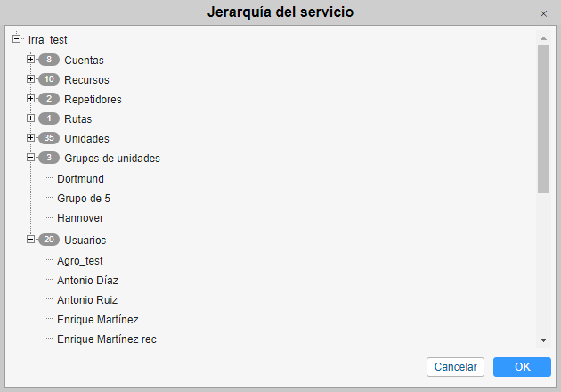Click the Unidades count badge 35
This screenshot has height=392, width=561.
point(48,138)
